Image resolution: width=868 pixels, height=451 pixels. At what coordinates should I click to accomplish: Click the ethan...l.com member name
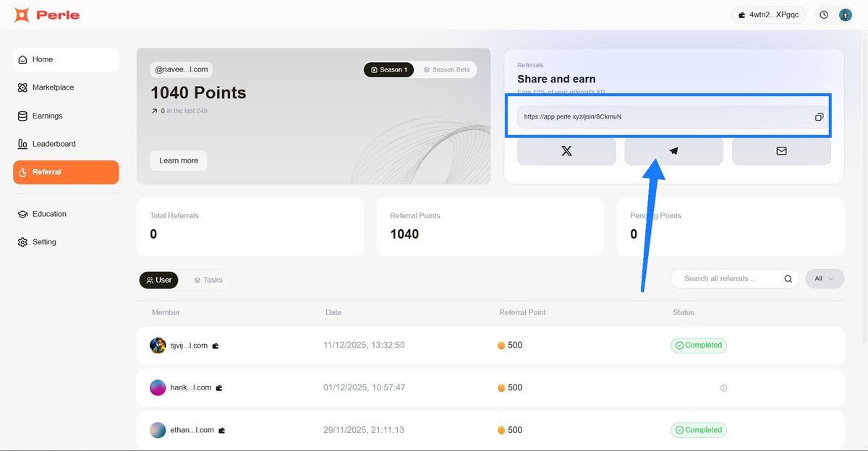pyautogui.click(x=192, y=430)
